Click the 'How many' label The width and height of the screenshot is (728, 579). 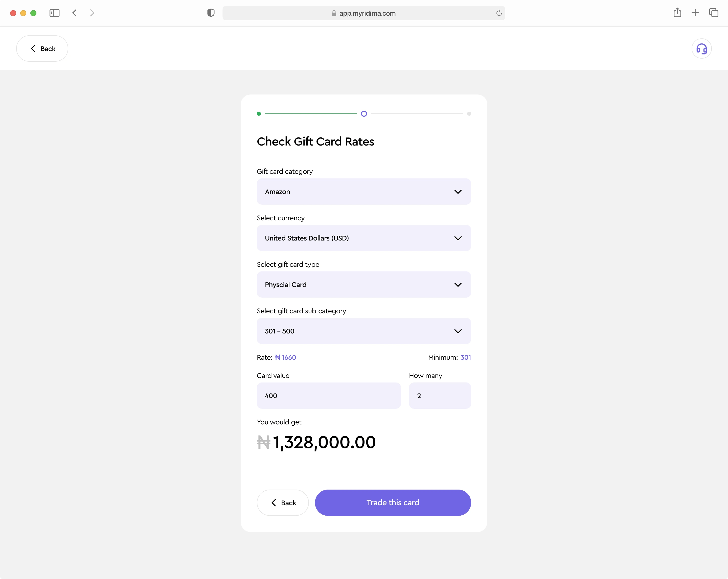(x=425, y=376)
